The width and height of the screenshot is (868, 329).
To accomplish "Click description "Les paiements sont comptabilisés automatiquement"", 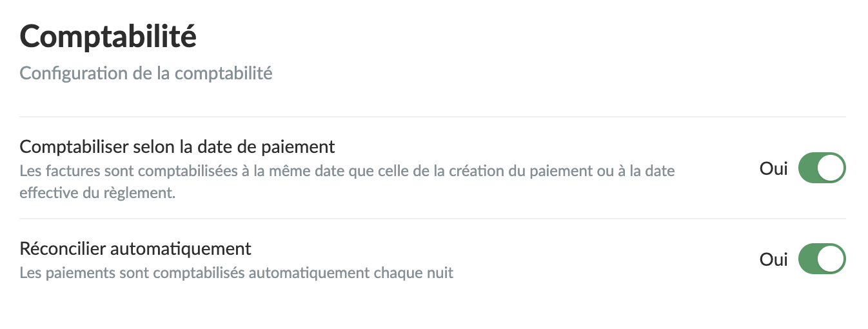I will point(236,273).
